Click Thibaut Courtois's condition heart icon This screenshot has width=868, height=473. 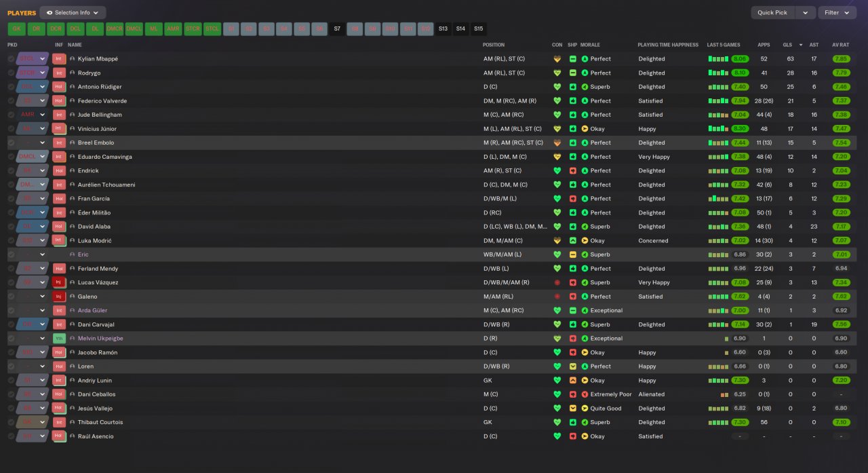[x=557, y=422]
